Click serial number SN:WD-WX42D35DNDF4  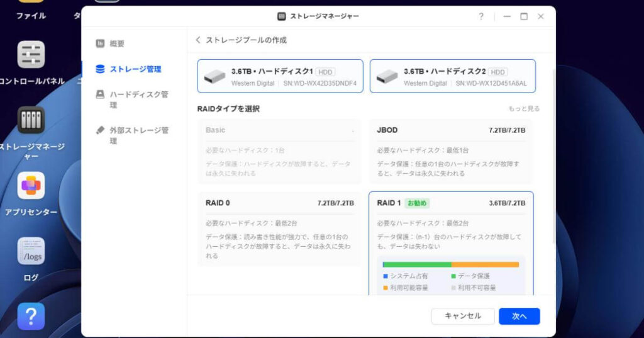pos(320,83)
